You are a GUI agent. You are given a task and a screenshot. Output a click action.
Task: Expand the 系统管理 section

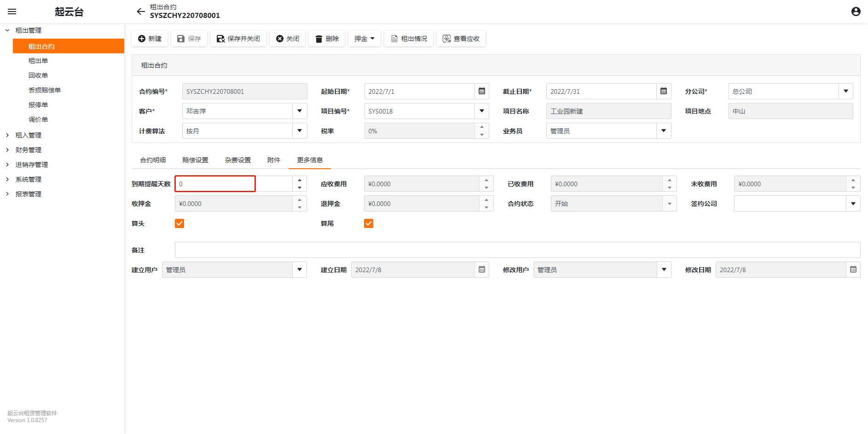pos(7,179)
